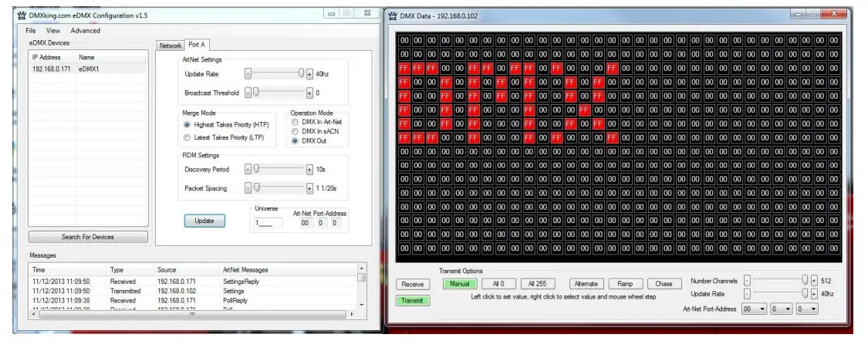Select DMX In Art-Net operation mode
Viewport: 868px width, 341px height.
(x=316, y=122)
